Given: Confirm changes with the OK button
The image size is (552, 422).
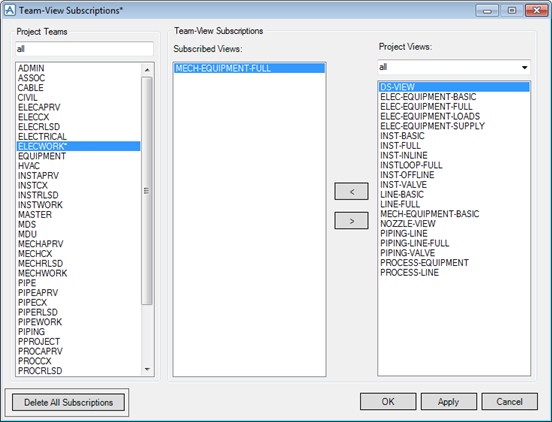Looking at the screenshot, I should pyautogui.click(x=388, y=402).
